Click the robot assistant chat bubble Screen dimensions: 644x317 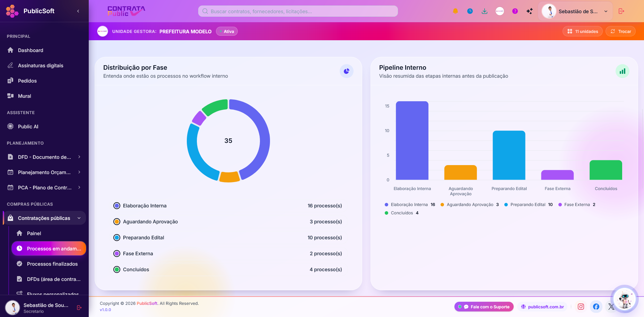click(625, 299)
